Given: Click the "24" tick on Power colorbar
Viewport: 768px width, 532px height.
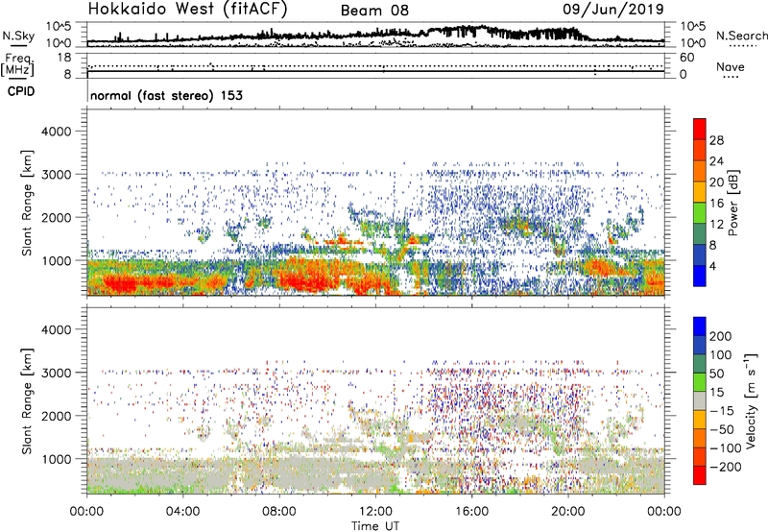Looking at the screenshot, I should (716, 161).
